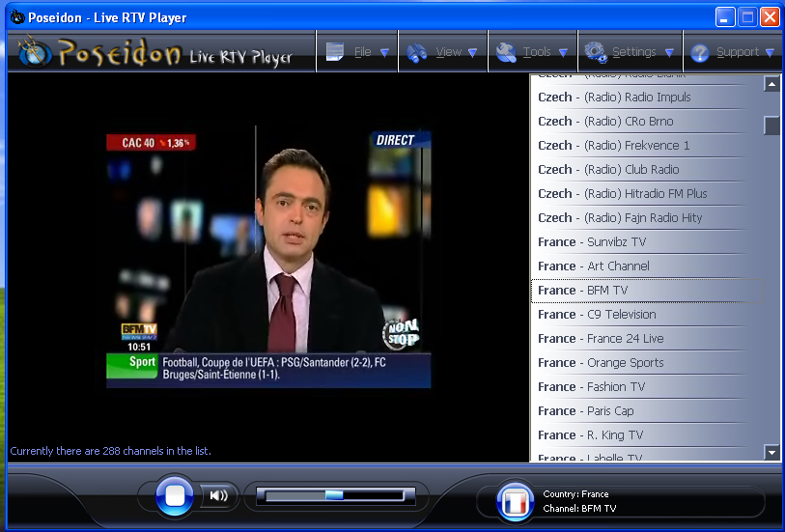Click the Channel: BFM TV info label
The image size is (785, 532).
(x=579, y=509)
